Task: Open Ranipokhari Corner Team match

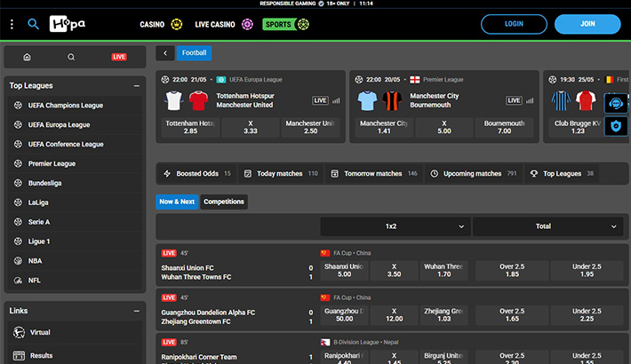Action: pyautogui.click(x=199, y=357)
